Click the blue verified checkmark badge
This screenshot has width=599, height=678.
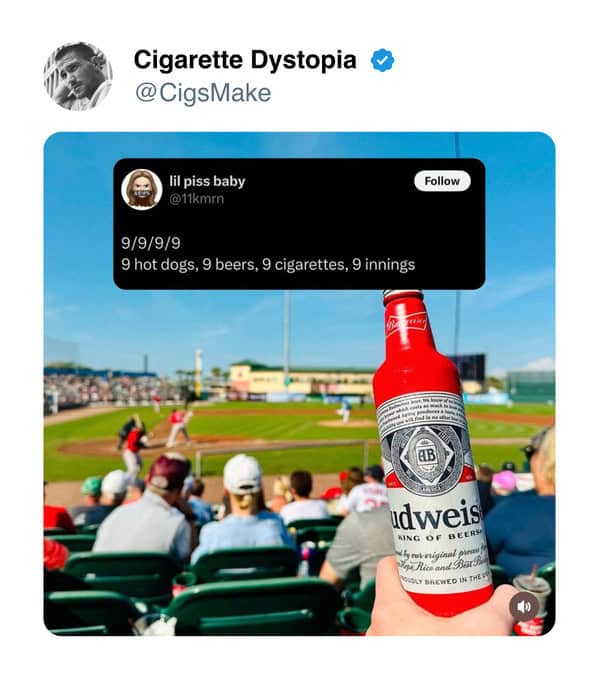coord(382,61)
